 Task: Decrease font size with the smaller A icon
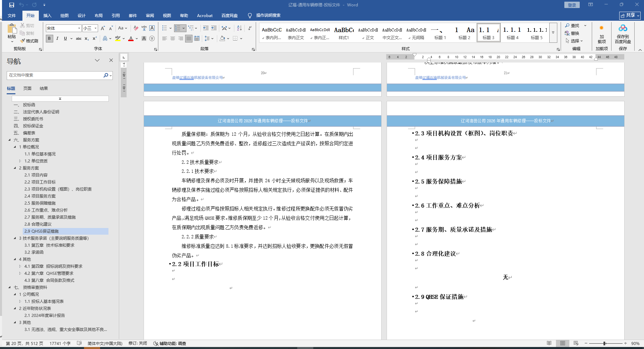coord(111,28)
